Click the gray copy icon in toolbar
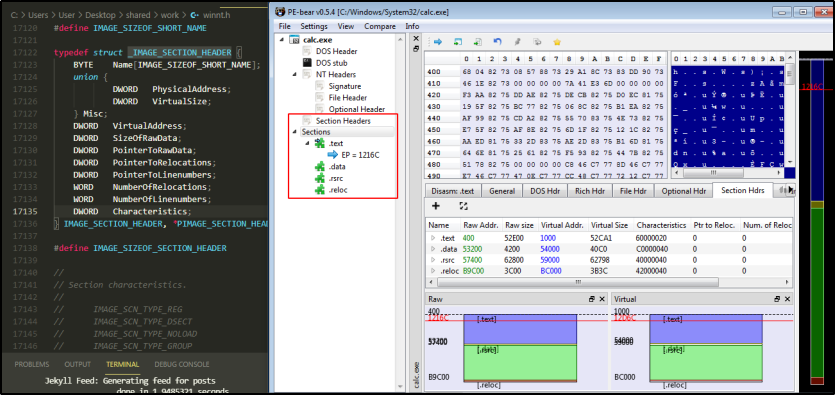835x395 pixels. pos(537,42)
